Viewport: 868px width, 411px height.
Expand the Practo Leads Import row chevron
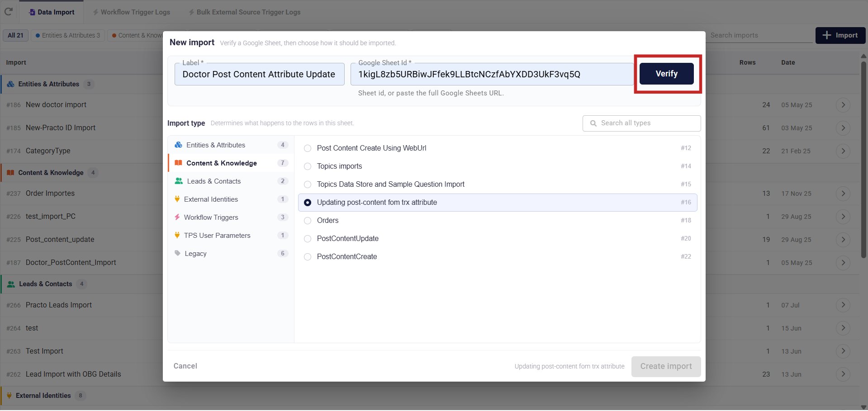843,305
